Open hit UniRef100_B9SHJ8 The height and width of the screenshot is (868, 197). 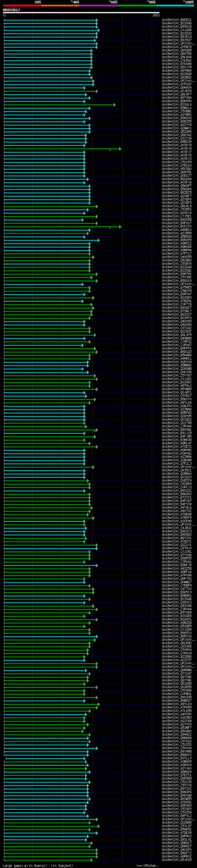point(176,26)
